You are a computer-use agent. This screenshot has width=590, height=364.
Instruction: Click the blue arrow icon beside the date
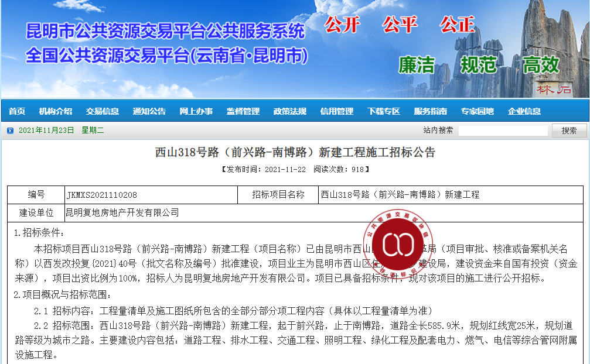pos(10,131)
